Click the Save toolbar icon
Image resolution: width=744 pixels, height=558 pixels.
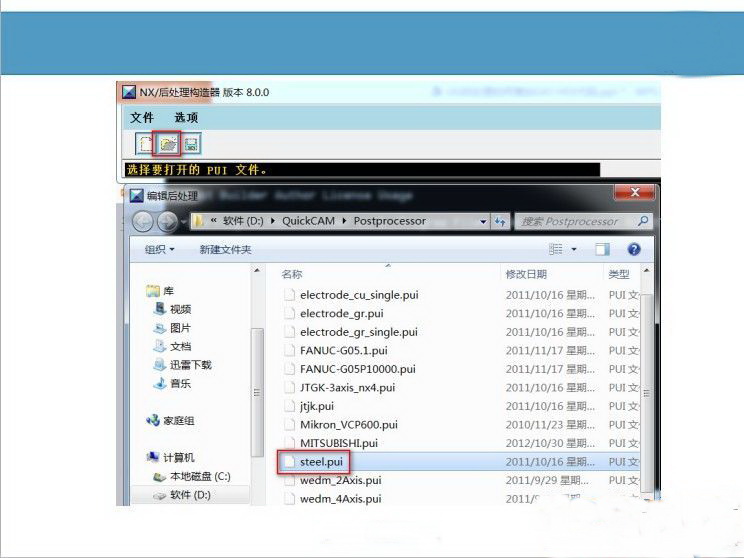coord(190,144)
